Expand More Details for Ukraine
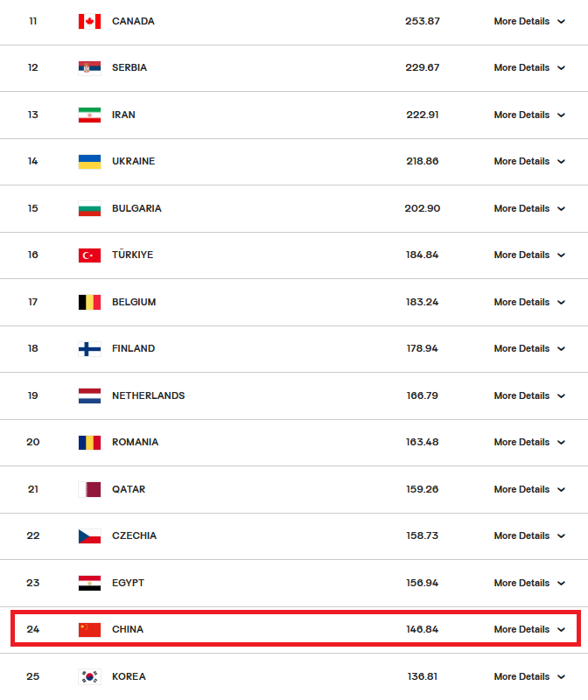This screenshot has height=700, width=588. 529,161
